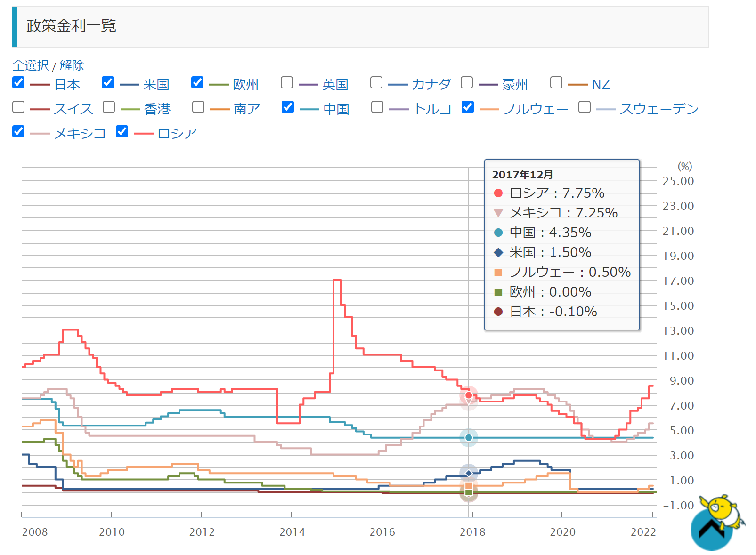This screenshot has height=555, width=756.
Task: Uncheck the 中国 checkbox
Action: point(288,107)
